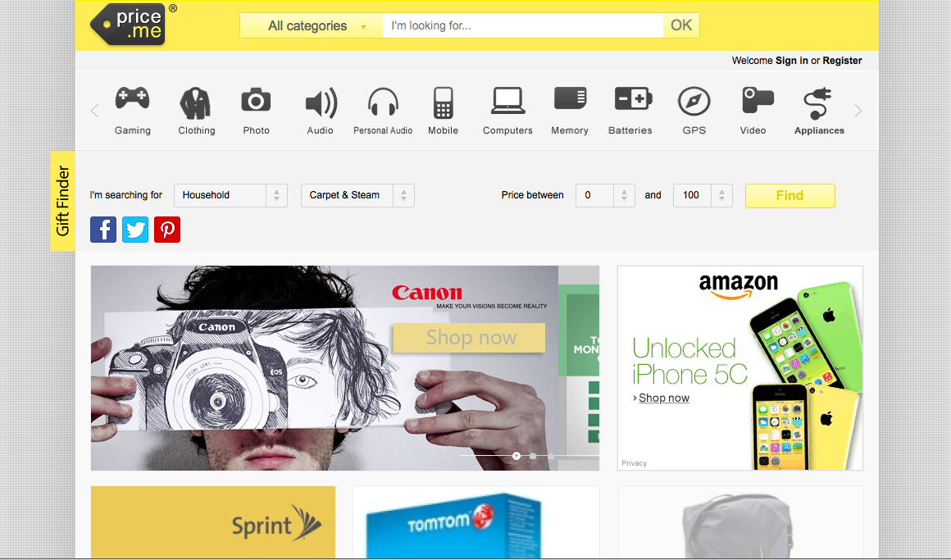The width and height of the screenshot is (951, 560).
Task: Open the Batteries category icon
Action: (x=633, y=99)
